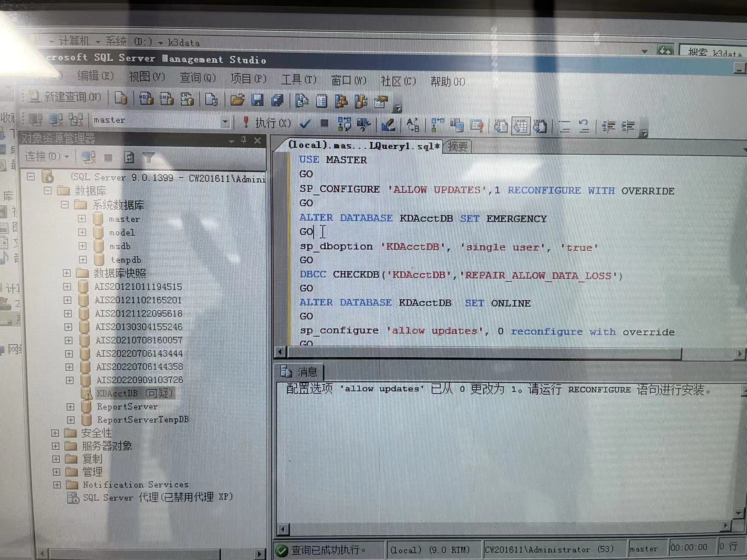The image size is (747, 560).
Task: Open the Community (社区) menu
Action: [398, 81]
